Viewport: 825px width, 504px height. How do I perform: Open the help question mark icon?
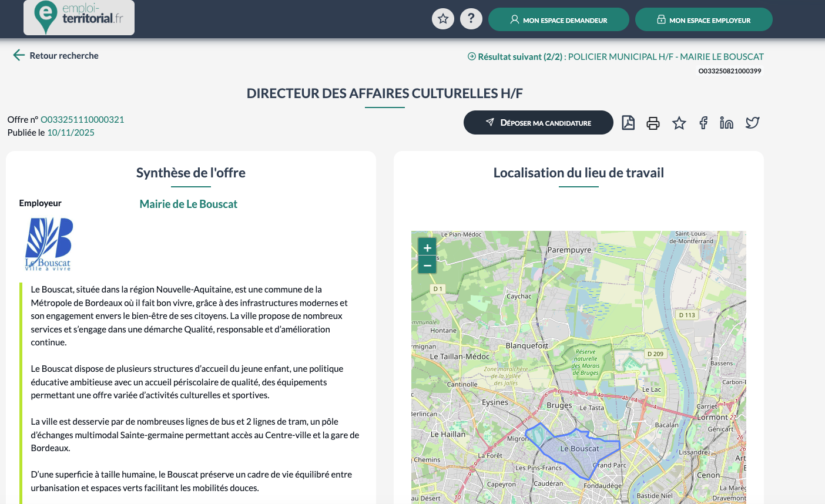click(471, 19)
